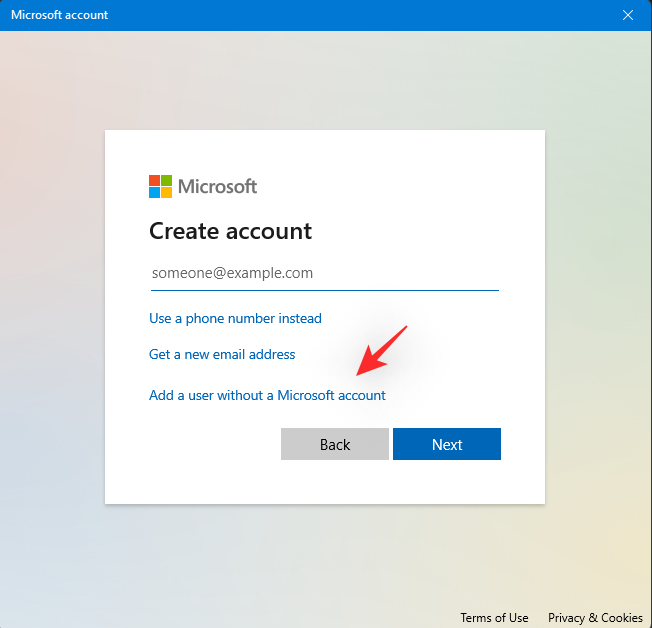
Task: Click the 'Microsoft account' title bar text
Action: coord(60,15)
